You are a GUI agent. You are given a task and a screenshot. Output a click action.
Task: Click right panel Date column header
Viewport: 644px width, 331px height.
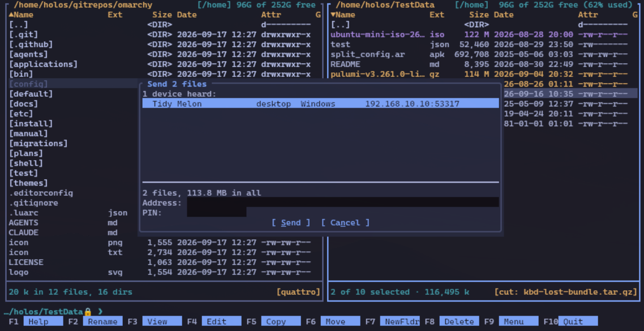pyautogui.click(x=504, y=15)
